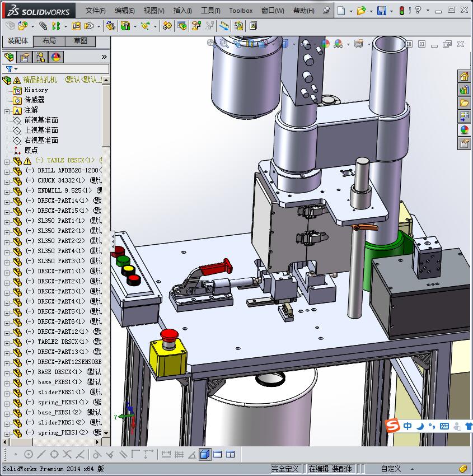Viewport: 473px width, 476px height.
Task: Open the 视图(V) menu
Action: coord(154,11)
